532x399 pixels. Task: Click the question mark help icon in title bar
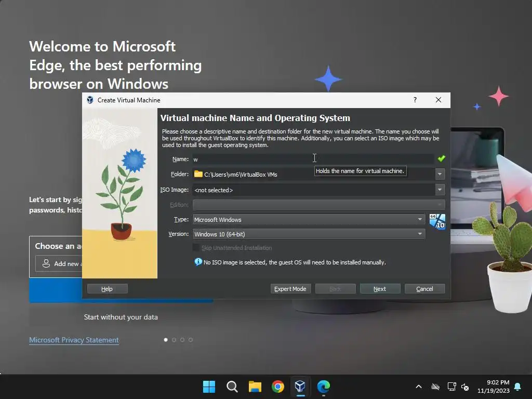(415, 100)
